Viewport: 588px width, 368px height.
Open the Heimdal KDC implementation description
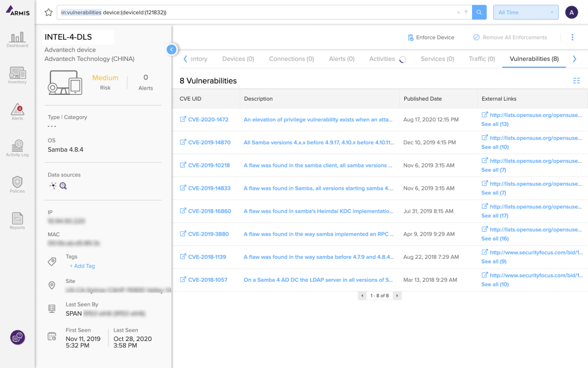click(318, 211)
